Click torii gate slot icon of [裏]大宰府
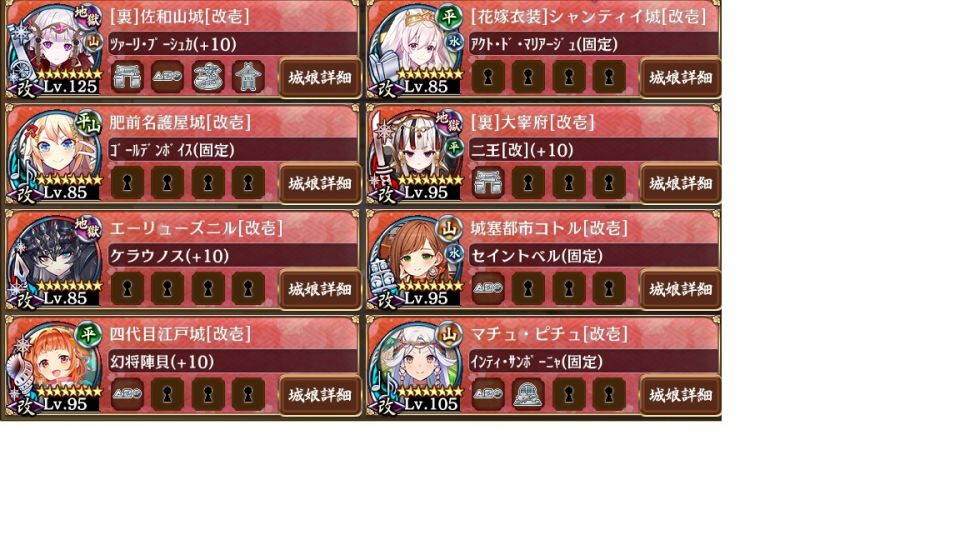960x540 pixels. coord(488,182)
